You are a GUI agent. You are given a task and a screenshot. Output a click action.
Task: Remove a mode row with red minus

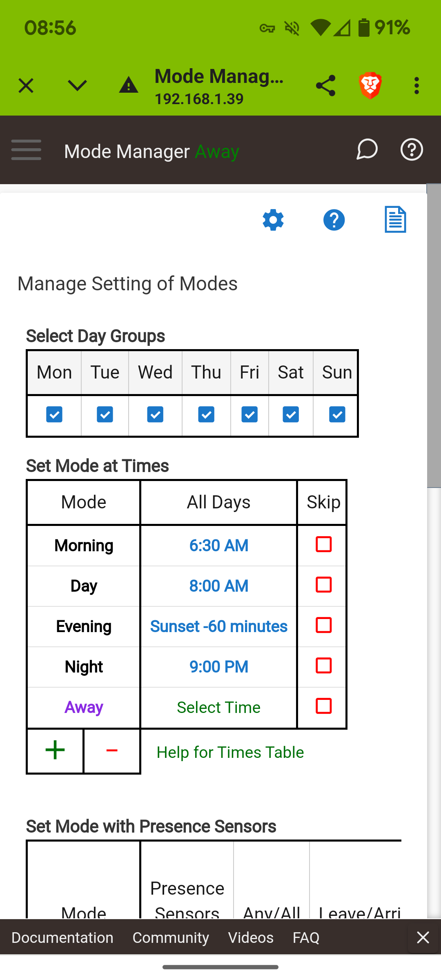coord(112,750)
